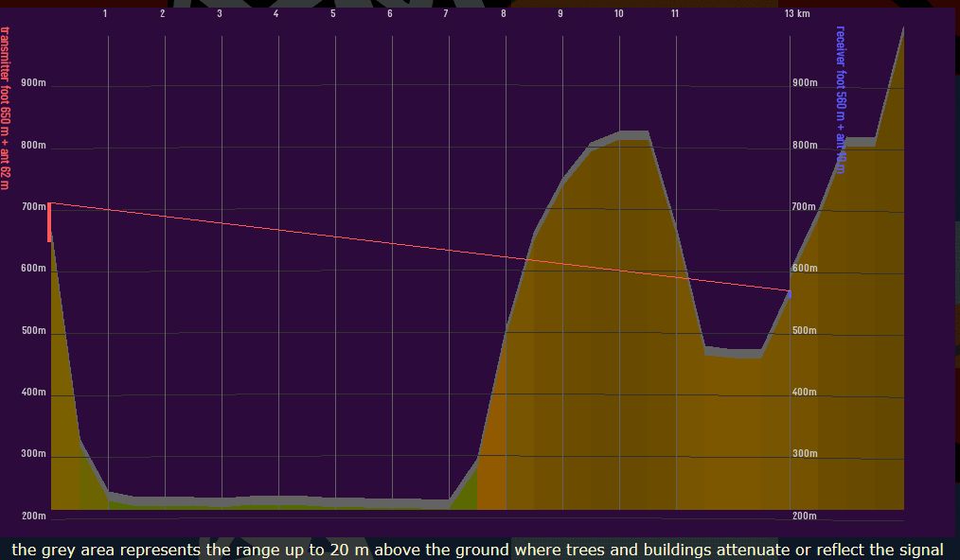Screen dimensions: 960x560
Task: Click '500m' on the receiver-side axis
Action: pos(805,330)
